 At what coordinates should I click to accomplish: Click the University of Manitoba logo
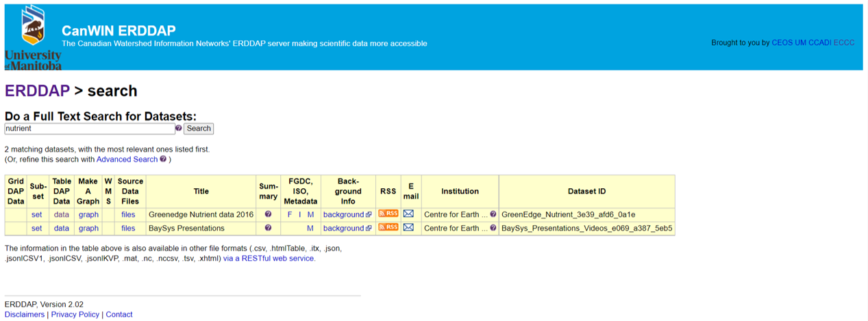tap(33, 38)
